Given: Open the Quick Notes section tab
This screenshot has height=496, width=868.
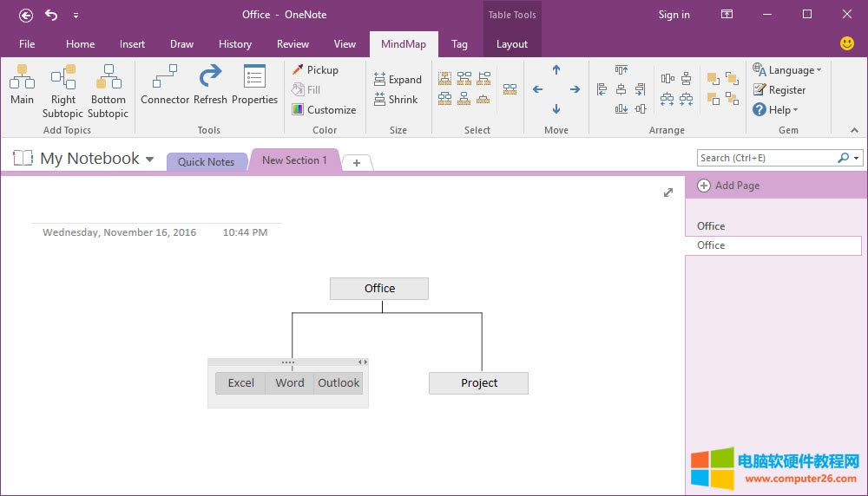Looking at the screenshot, I should click(x=206, y=162).
